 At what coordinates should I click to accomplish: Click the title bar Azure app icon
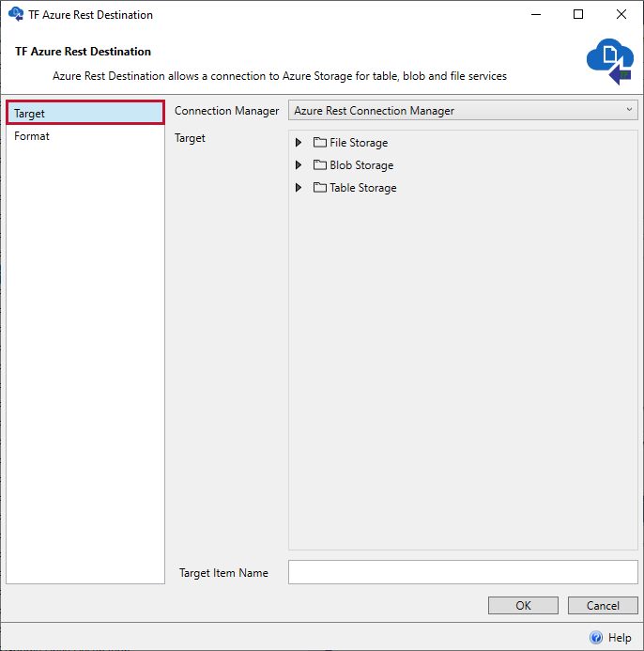click(16, 14)
